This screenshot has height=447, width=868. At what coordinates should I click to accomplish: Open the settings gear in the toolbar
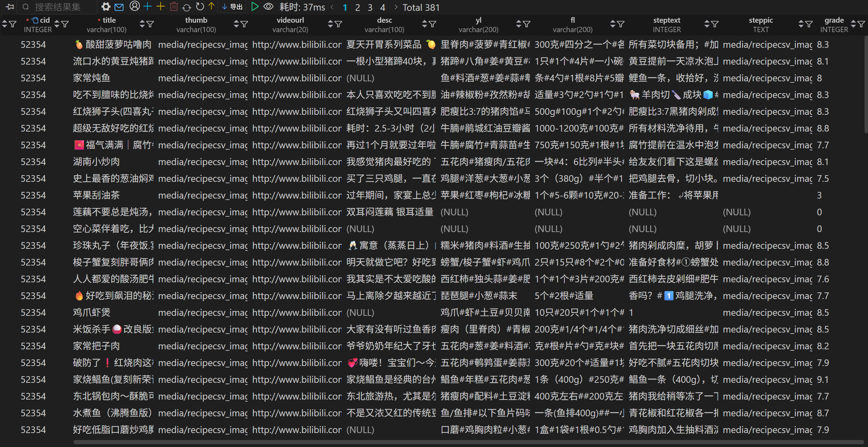coord(105,7)
